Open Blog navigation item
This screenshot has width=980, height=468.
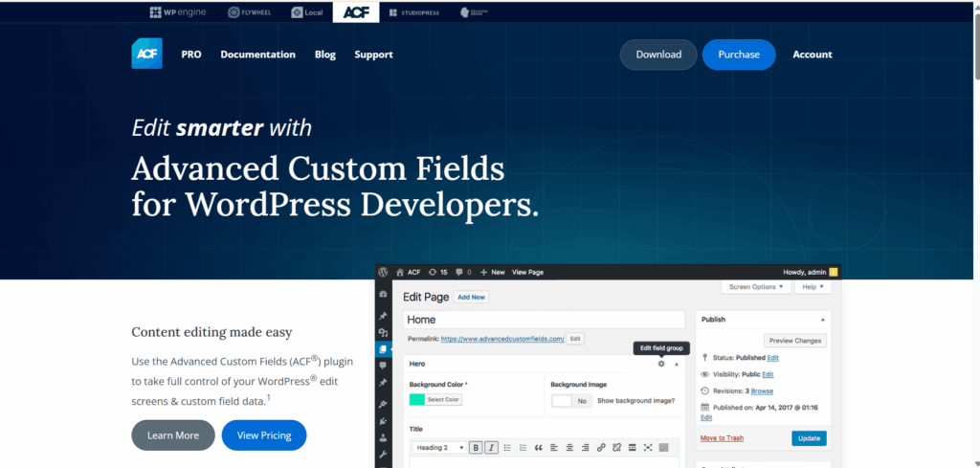coord(325,55)
